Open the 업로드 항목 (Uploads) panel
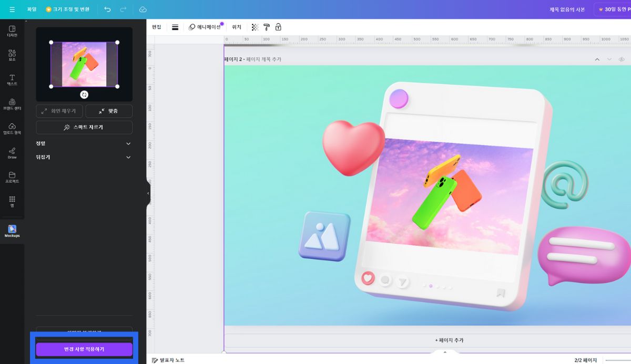Image resolution: width=631 pixels, height=364 pixels. point(12,129)
